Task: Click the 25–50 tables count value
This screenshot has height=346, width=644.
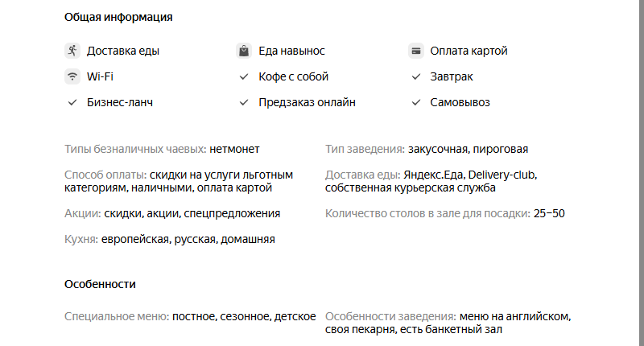Action: pos(549,213)
